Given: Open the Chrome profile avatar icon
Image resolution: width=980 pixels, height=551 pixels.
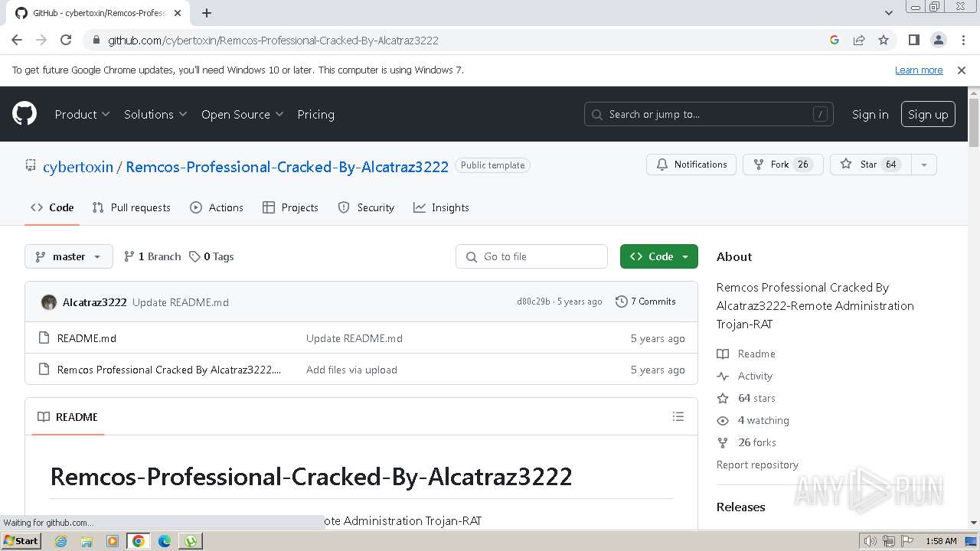Looking at the screenshot, I should coord(938,40).
